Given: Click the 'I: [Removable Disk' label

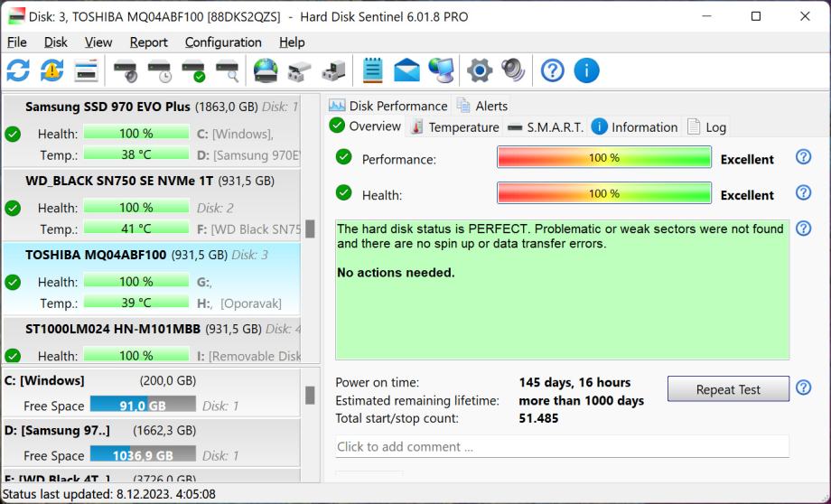Looking at the screenshot, I should click(x=249, y=356).
